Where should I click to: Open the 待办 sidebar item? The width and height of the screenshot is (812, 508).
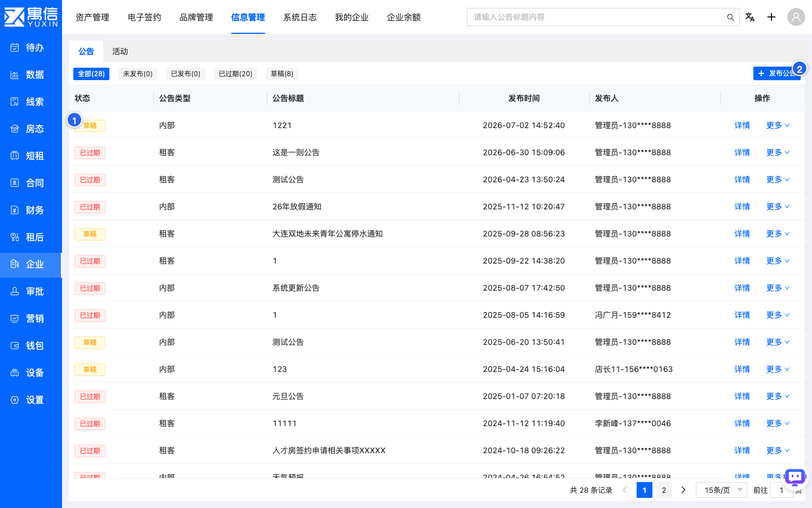point(30,47)
